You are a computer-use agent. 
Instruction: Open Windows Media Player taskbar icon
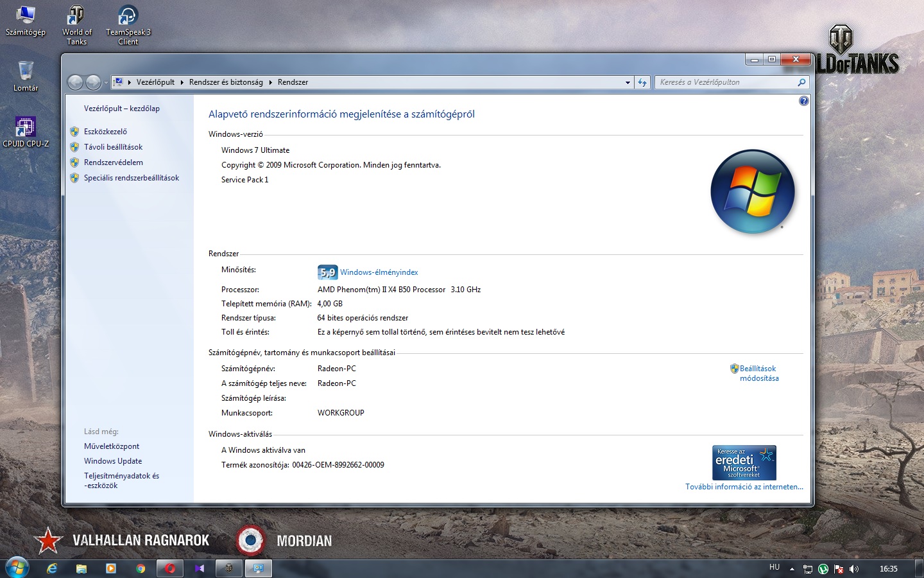[111, 568]
